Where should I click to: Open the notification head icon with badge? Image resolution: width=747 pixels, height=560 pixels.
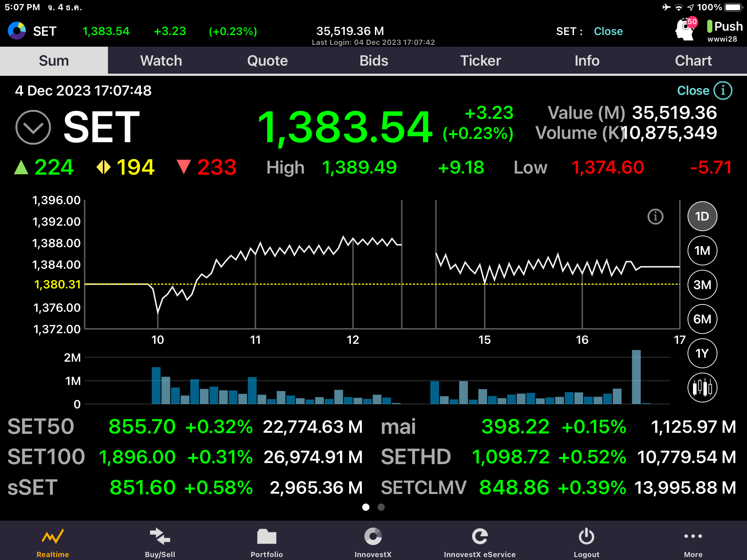point(685,29)
